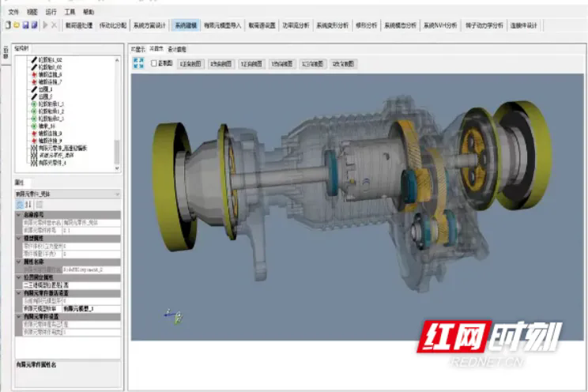Click the green run arrow in toolbar
The width and height of the screenshot is (588, 392).
[44, 25]
